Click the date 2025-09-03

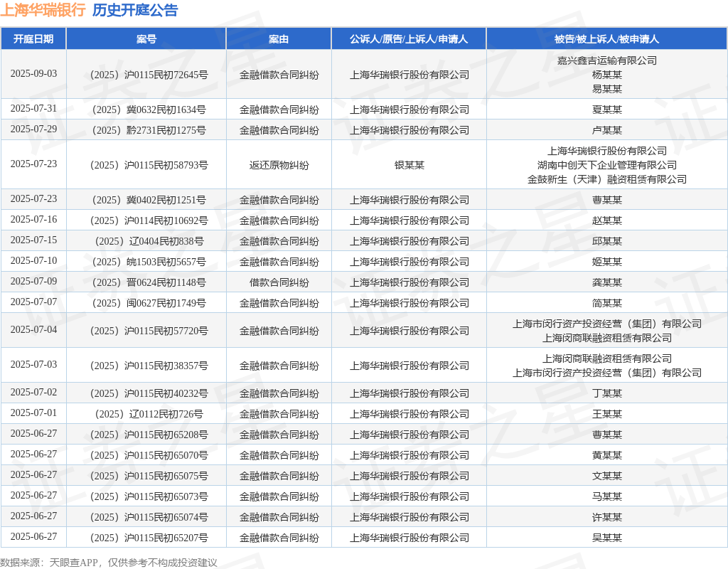tap(33, 74)
